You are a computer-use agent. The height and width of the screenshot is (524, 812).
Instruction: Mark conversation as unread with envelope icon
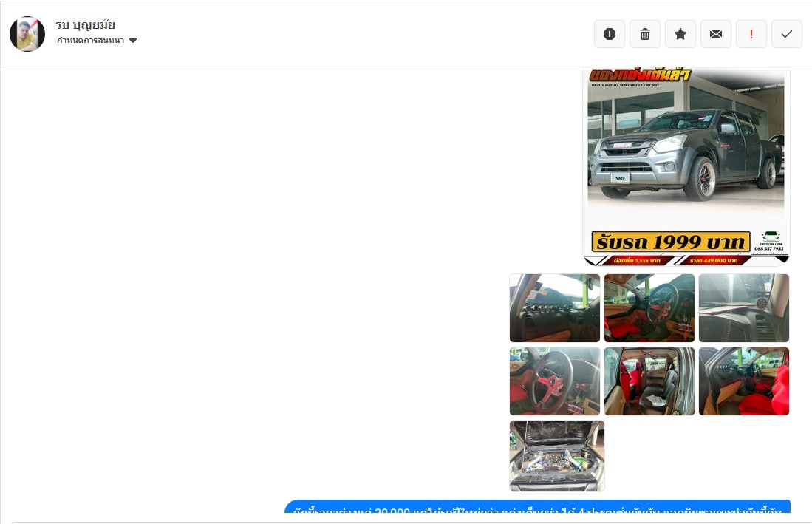[716, 34]
